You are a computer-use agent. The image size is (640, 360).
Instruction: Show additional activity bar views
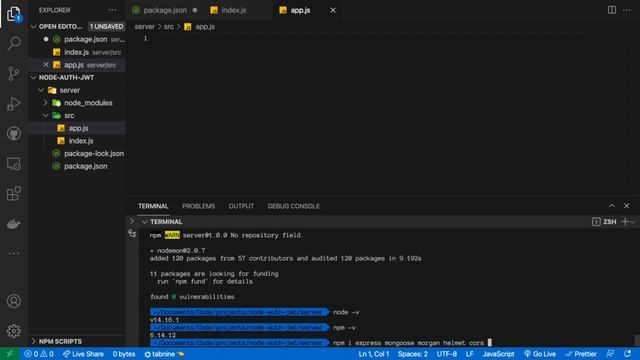(14, 253)
